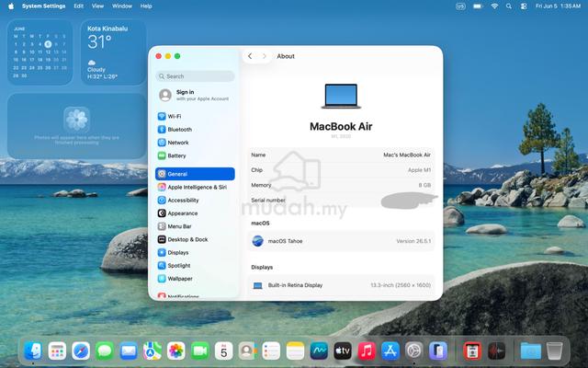Open Launchpad apps grid from the Dock
Viewport: 588px width, 368px height.
tap(57, 351)
